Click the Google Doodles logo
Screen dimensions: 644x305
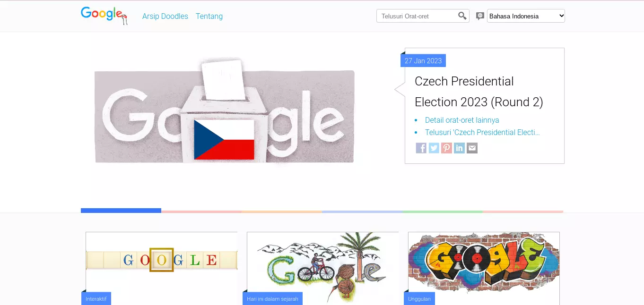[x=104, y=15]
